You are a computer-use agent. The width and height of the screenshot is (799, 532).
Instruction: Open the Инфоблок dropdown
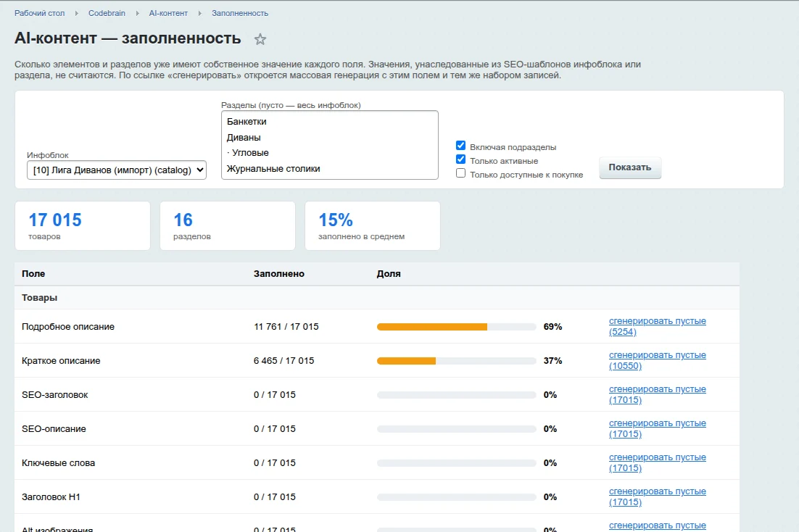coord(117,170)
